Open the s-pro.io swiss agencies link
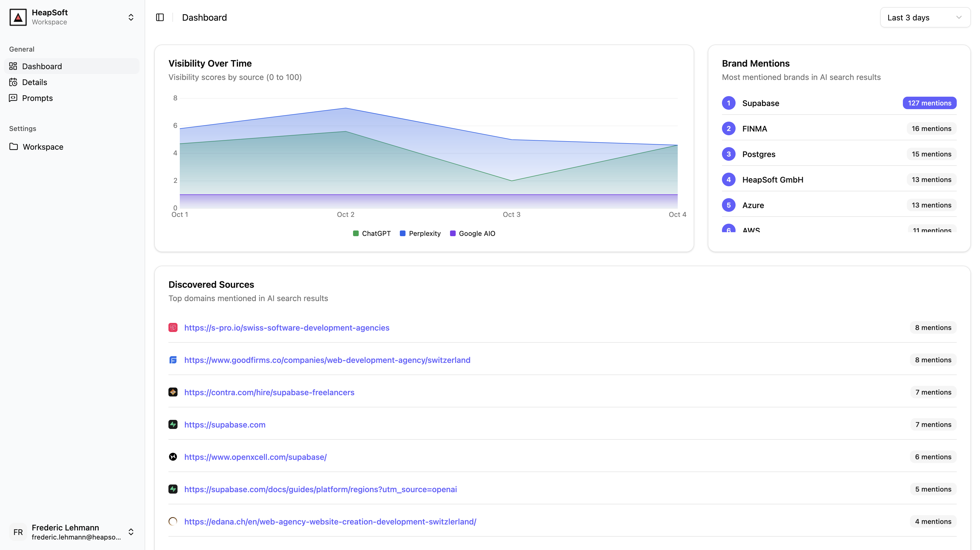Screen dimensions: 980x550 (286, 327)
